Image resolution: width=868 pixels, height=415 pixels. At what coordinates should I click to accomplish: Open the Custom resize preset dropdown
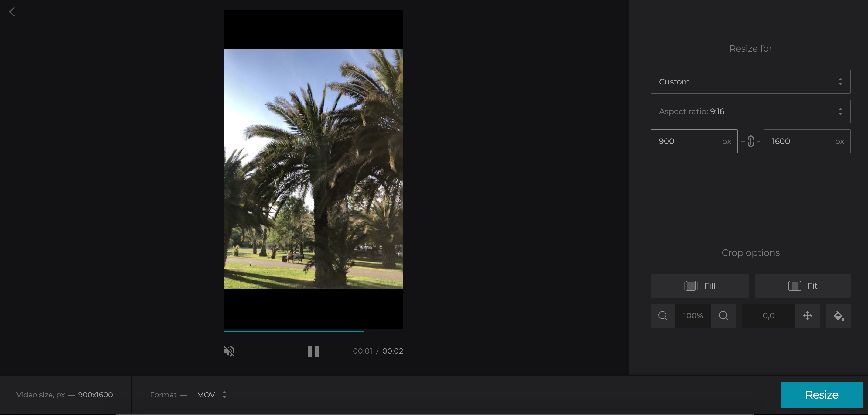[x=750, y=82]
